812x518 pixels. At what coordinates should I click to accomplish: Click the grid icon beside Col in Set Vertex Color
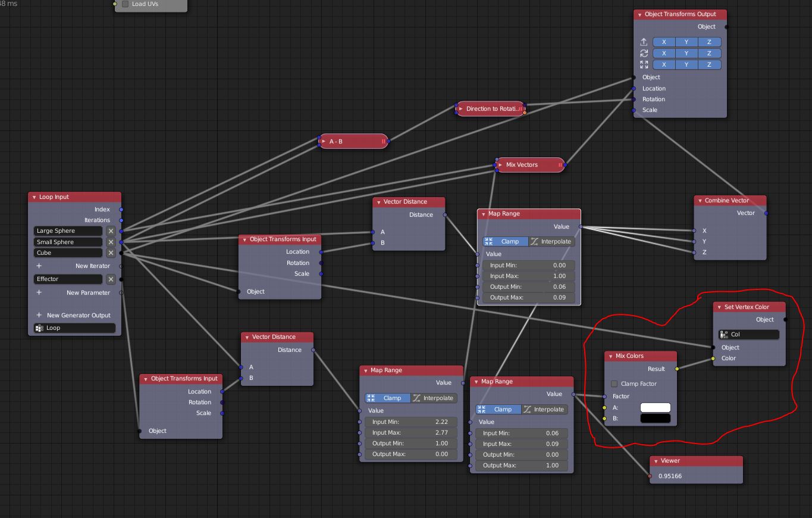pos(725,334)
